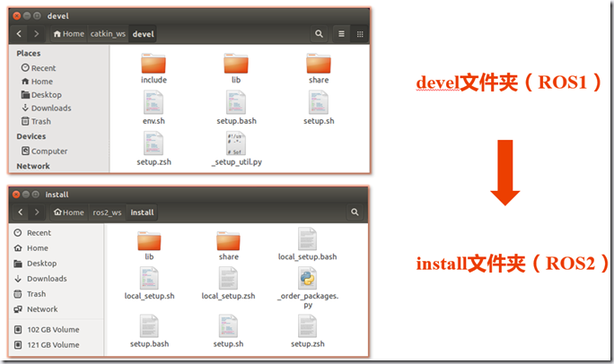Switch to grid view in devel window
Viewport: 614px width, 364px height.
pos(360,34)
